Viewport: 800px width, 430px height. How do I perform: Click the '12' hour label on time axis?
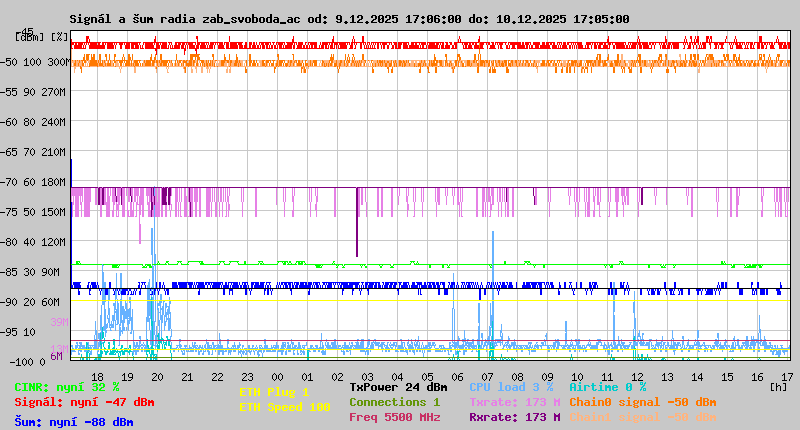pos(637,377)
